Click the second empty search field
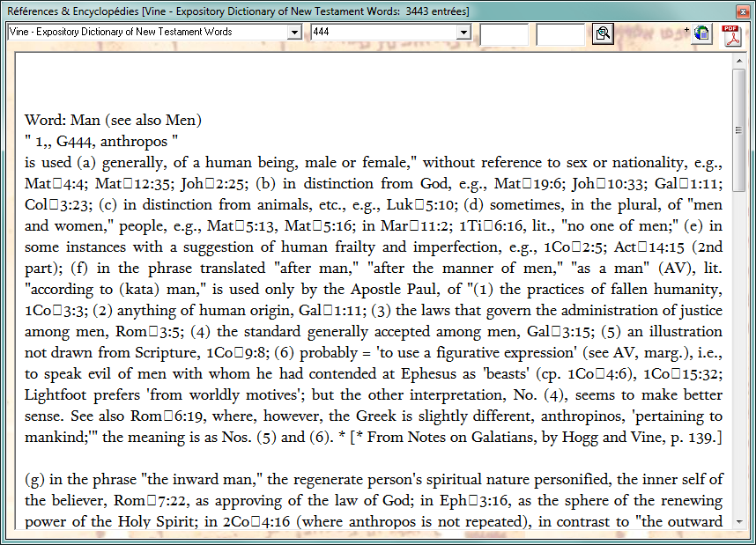 (560, 33)
